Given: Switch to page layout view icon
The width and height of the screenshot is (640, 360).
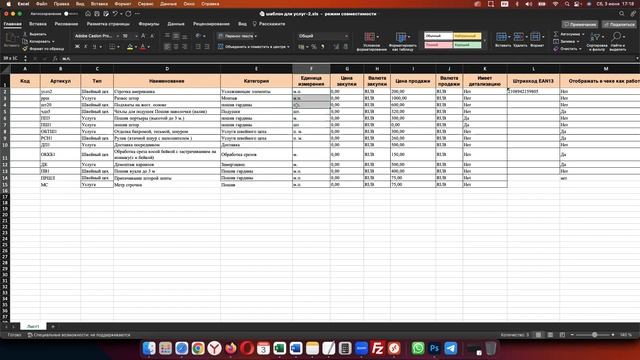Looking at the screenshot, I should click(550, 335).
